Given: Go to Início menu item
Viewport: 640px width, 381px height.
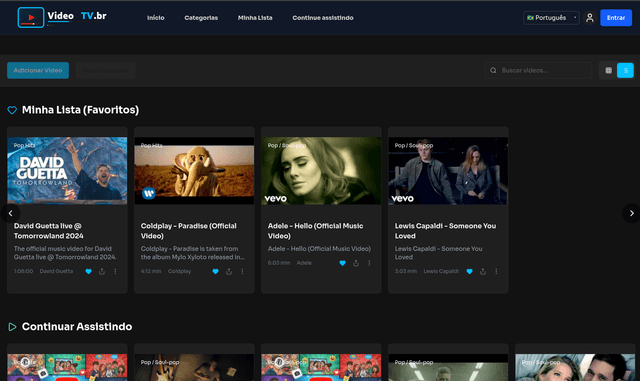Looking at the screenshot, I should (x=156, y=18).
